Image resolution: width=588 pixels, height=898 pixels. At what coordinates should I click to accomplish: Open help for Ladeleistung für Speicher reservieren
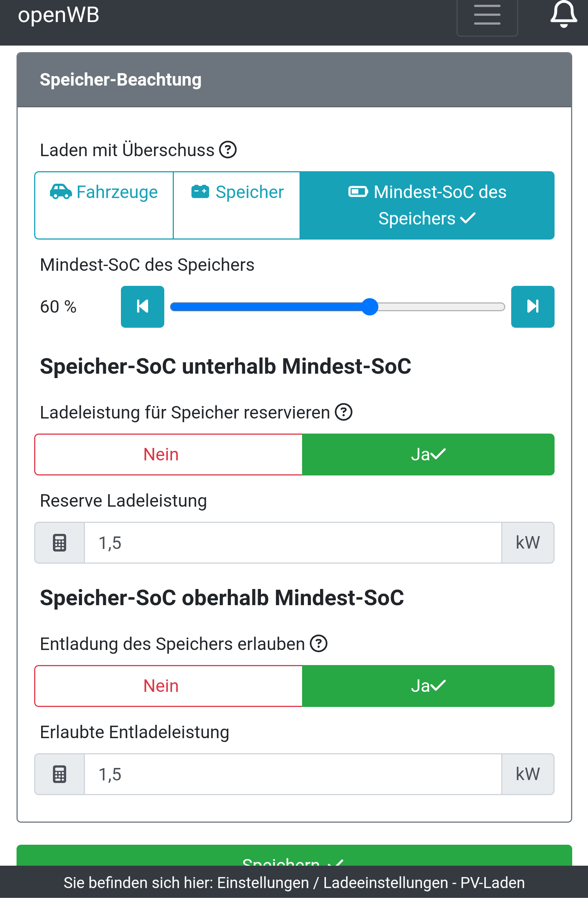point(344,412)
